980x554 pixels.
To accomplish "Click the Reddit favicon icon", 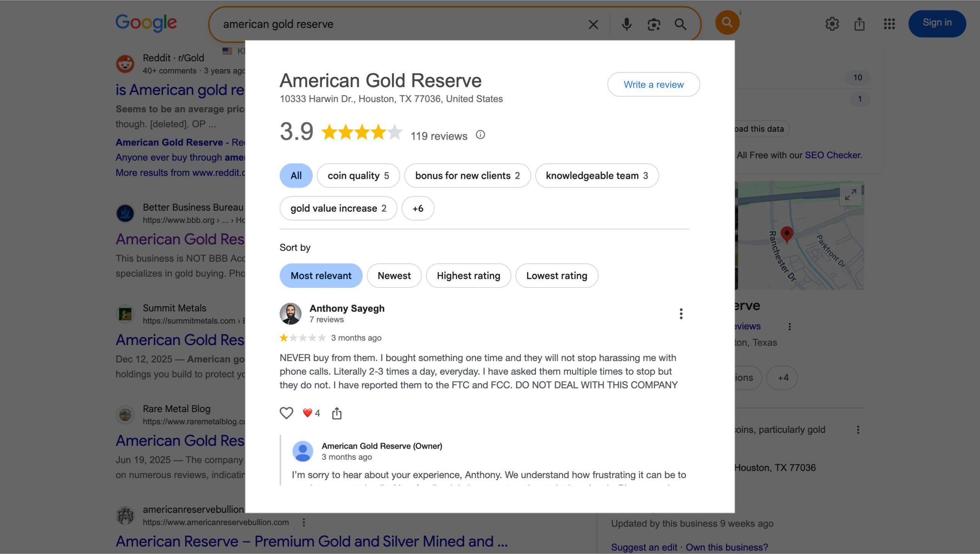I will click(125, 64).
